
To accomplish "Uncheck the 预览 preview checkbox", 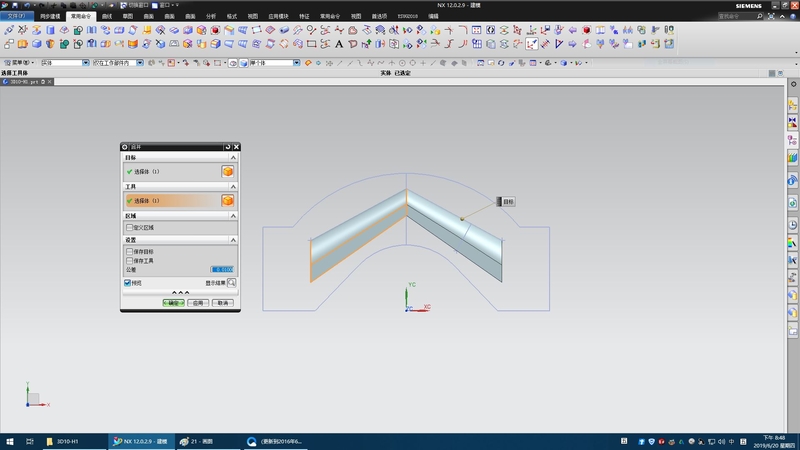I will (128, 283).
